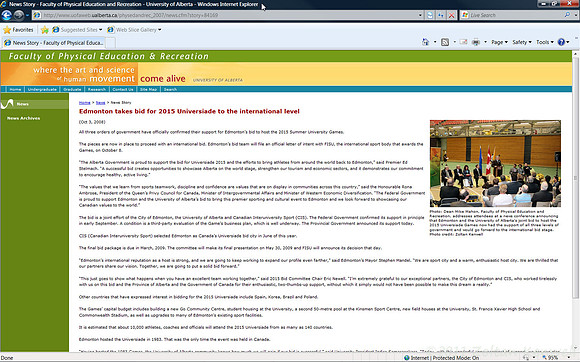Click the news conference photo
The width and height of the screenshot is (580, 362).
click(495, 163)
